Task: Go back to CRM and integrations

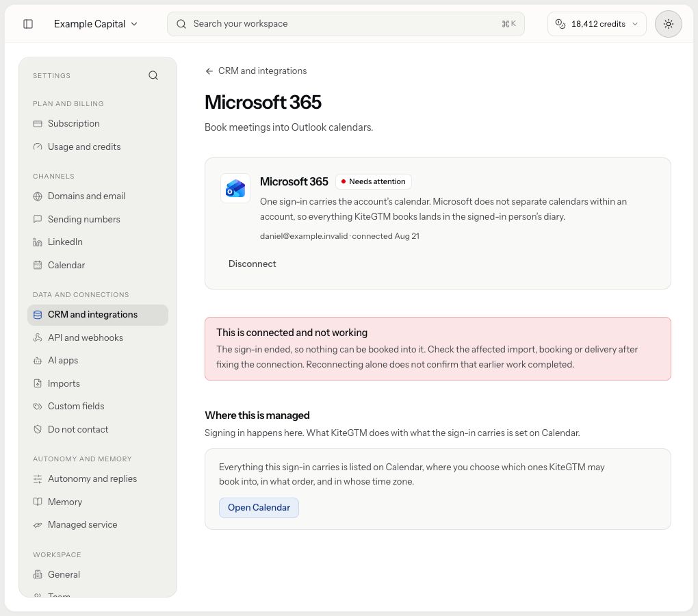Action: pyautogui.click(x=256, y=71)
